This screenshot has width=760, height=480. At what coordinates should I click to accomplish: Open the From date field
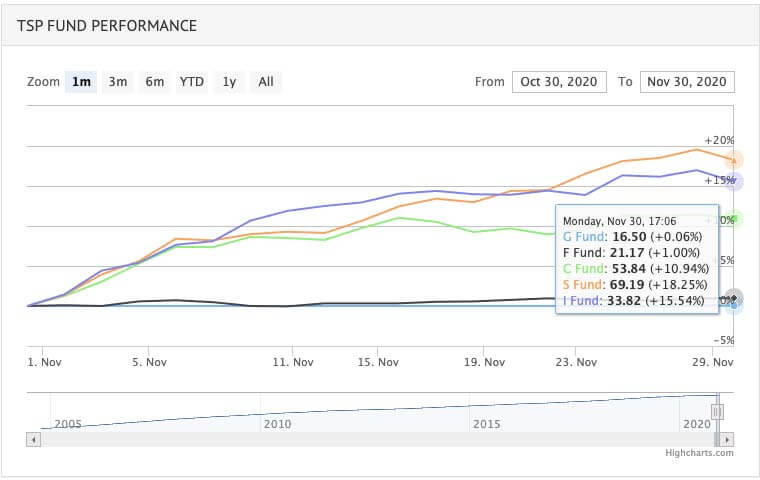click(558, 82)
